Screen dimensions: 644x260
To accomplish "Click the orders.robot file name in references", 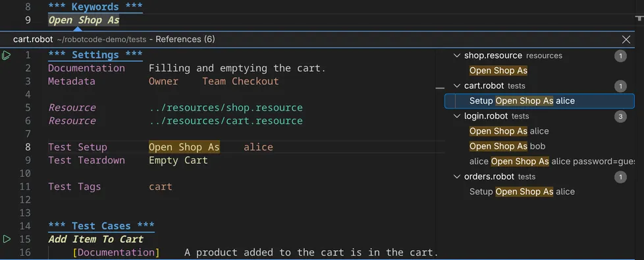I will point(489,176).
